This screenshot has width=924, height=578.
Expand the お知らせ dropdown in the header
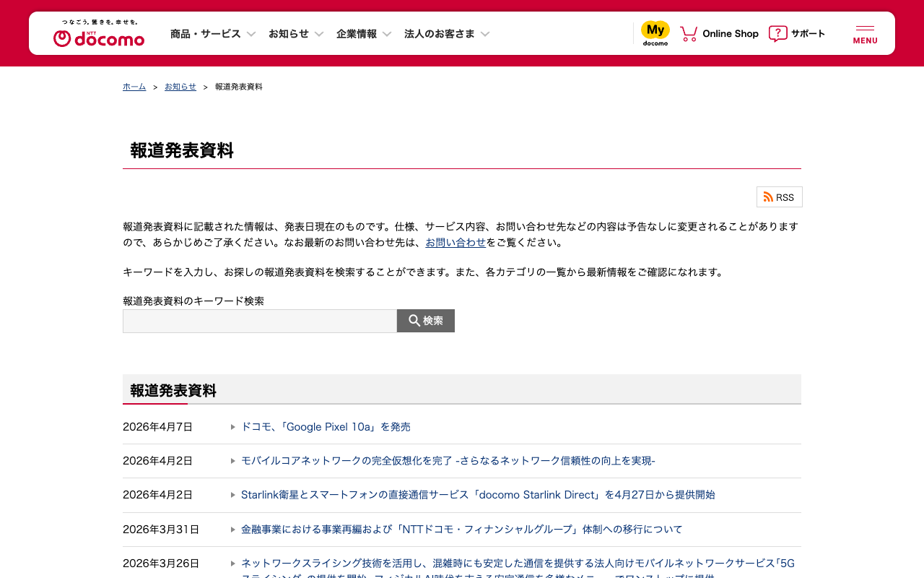[x=296, y=34]
